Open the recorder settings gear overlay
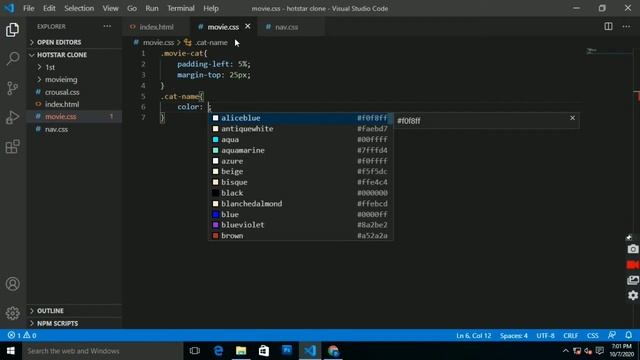This screenshot has width=640, height=360. [633, 295]
